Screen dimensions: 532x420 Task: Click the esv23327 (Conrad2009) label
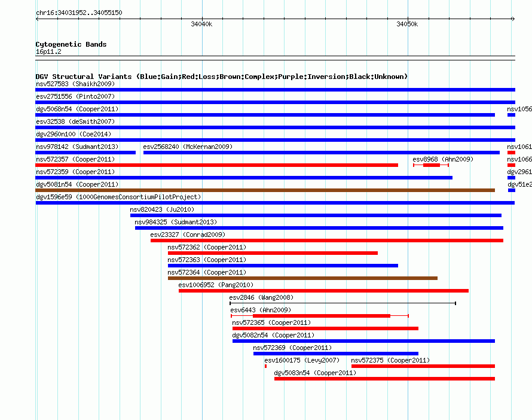(188, 235)
